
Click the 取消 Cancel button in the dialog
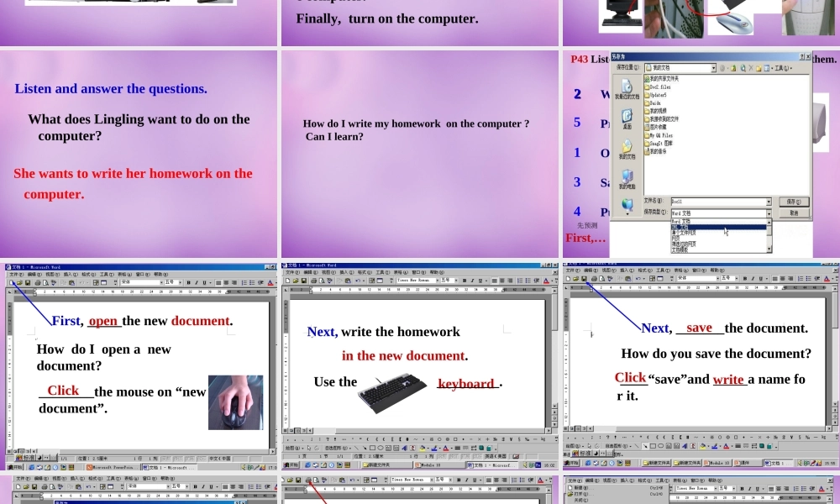(x=795, y=213)
